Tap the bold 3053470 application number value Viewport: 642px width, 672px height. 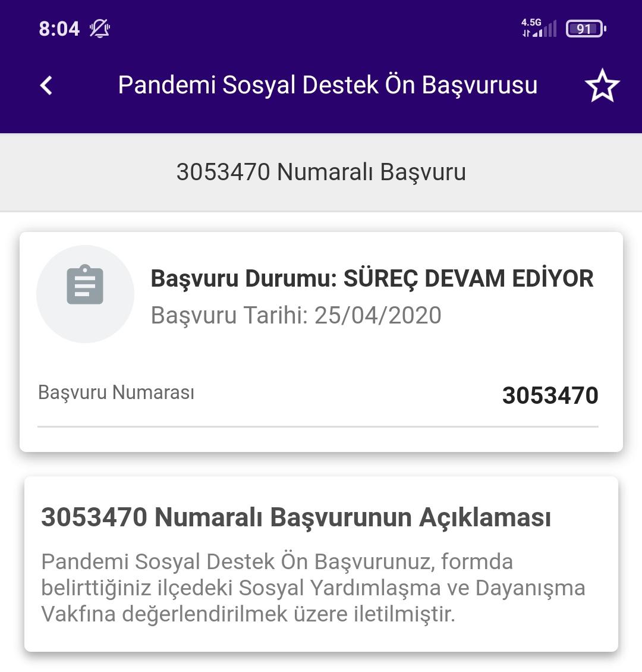coord(550,395)
